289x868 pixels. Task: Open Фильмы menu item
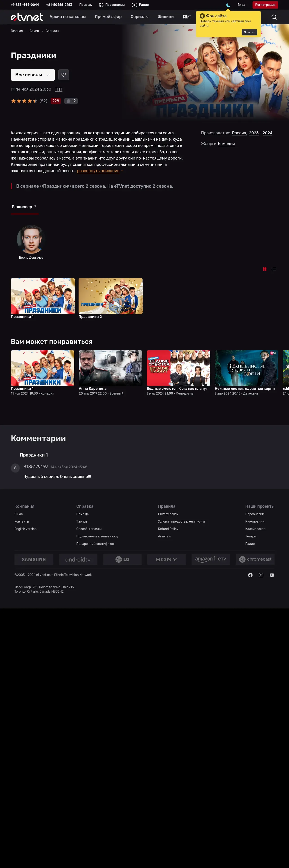(166, 17)
